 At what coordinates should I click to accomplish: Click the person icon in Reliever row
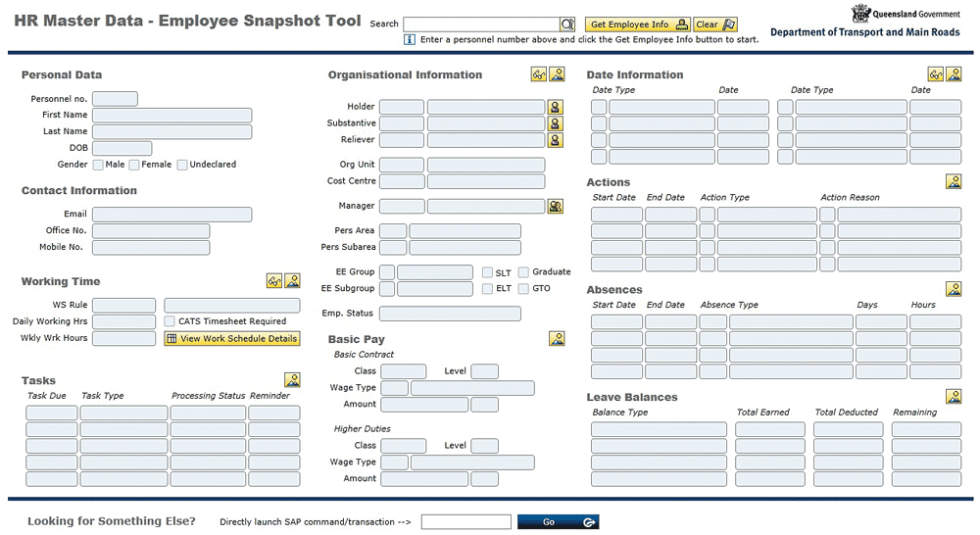click(555, 140)
